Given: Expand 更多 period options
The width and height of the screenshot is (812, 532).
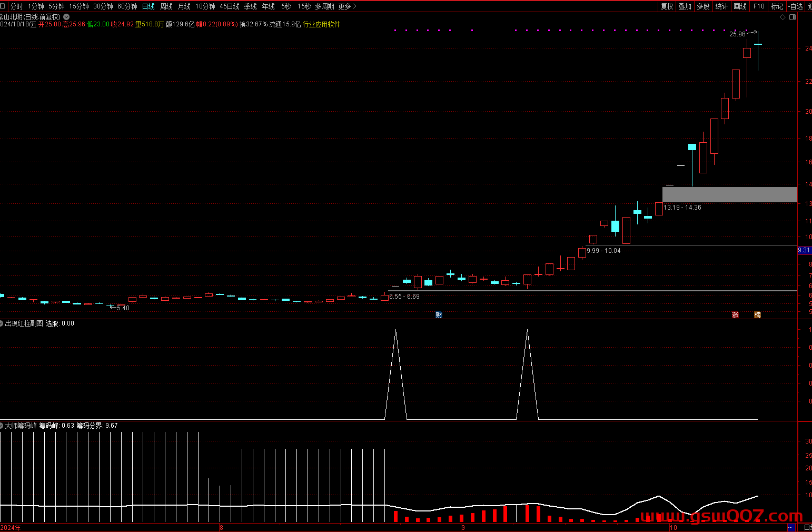Looking at the screenshot, I should 347,6.
